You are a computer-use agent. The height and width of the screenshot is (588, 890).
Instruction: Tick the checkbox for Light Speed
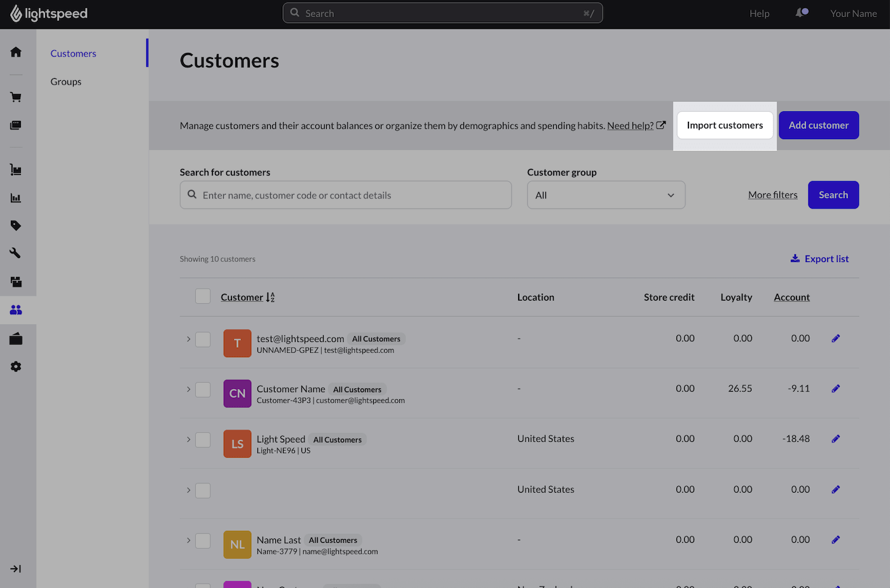(x=203, y=440)
